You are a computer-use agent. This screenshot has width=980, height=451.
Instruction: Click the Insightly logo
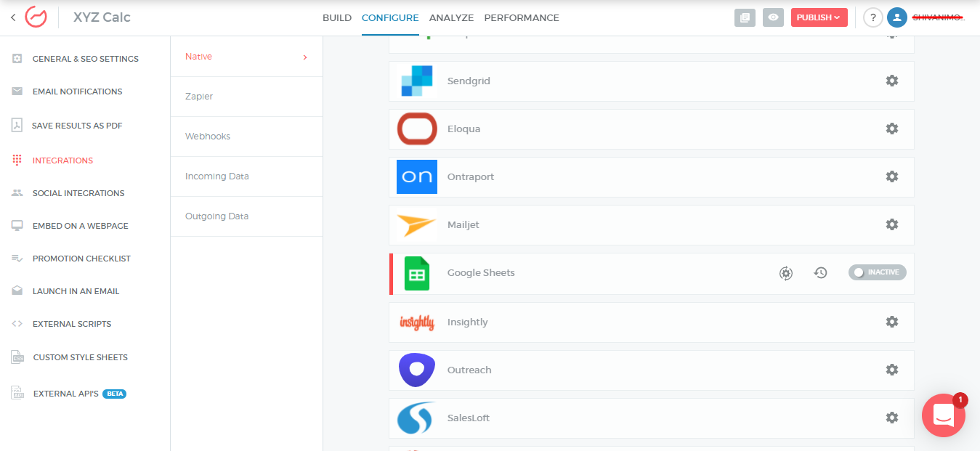(x=417, y=322)
